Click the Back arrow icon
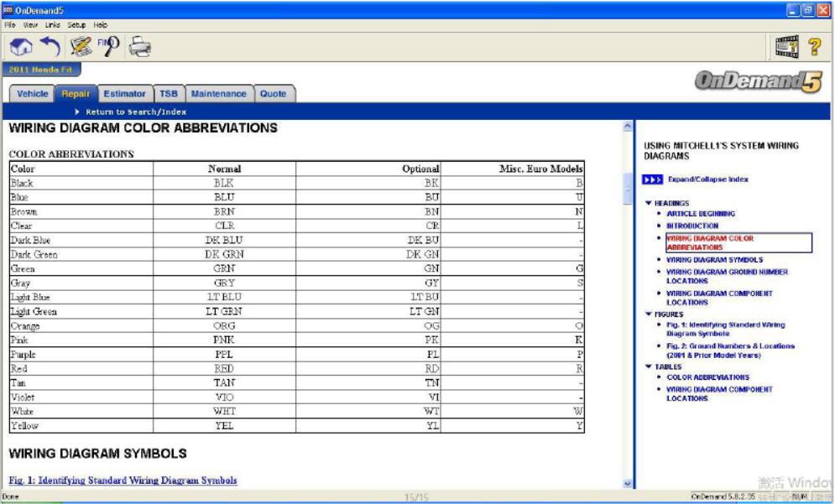Viewport: 835px width, 504px height. click(x=50, y=47)
